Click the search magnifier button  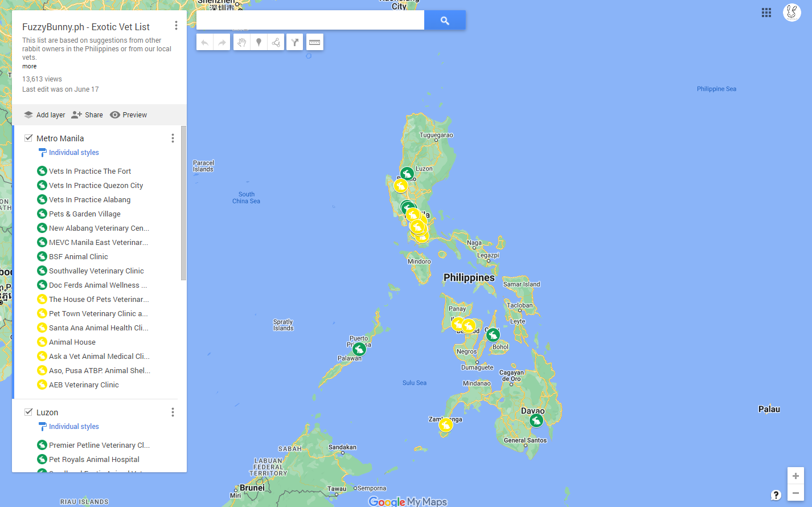(445, 21)
